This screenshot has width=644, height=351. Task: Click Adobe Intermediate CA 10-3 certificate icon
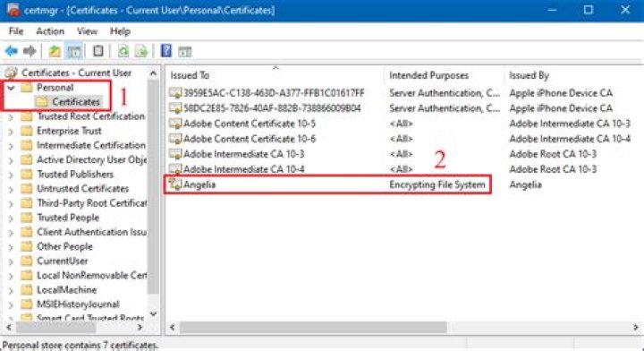coord(175,154)
